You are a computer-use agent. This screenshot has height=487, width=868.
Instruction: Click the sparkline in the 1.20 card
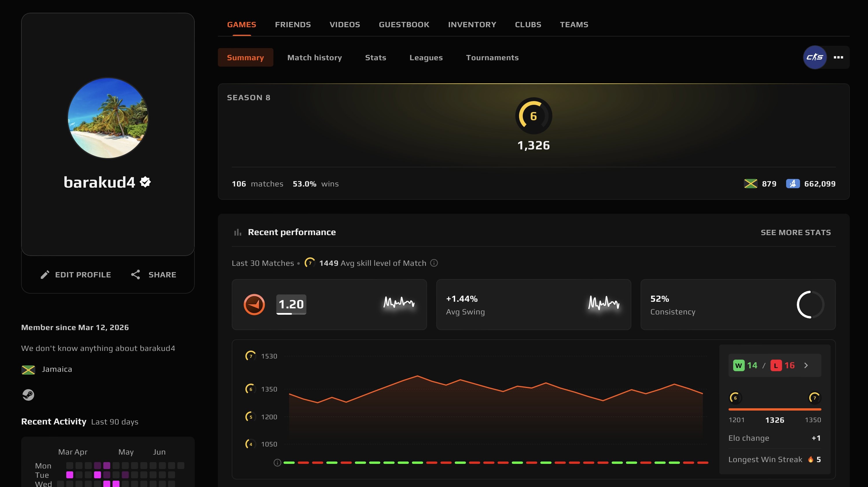pos(399,303)
